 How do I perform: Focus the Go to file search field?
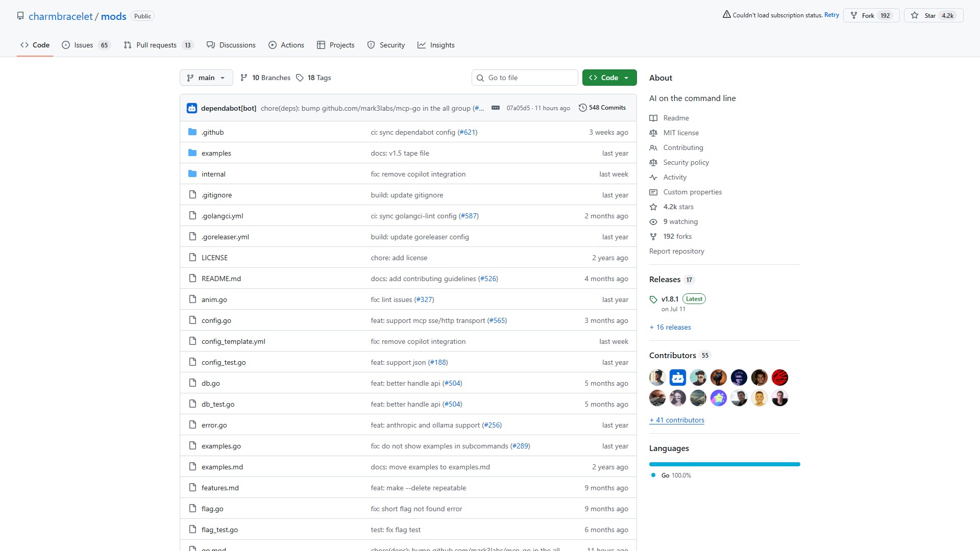(526, 78)
